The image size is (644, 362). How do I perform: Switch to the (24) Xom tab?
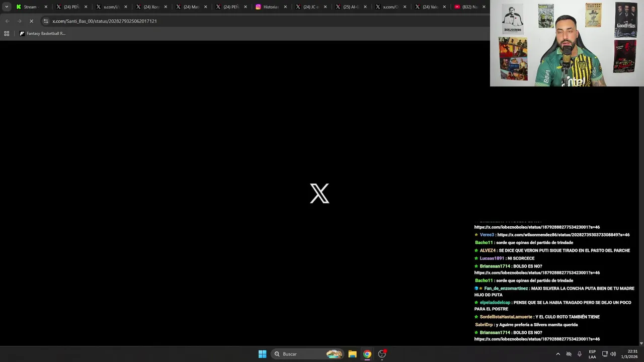click(x=151, y=7)
